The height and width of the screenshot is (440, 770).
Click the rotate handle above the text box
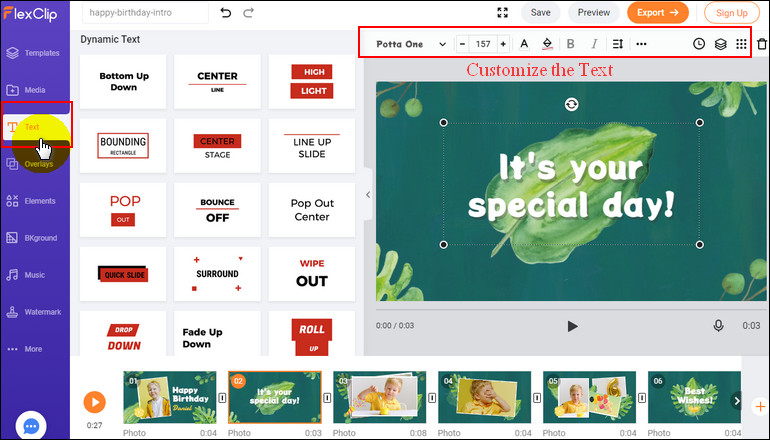(572, 104)
